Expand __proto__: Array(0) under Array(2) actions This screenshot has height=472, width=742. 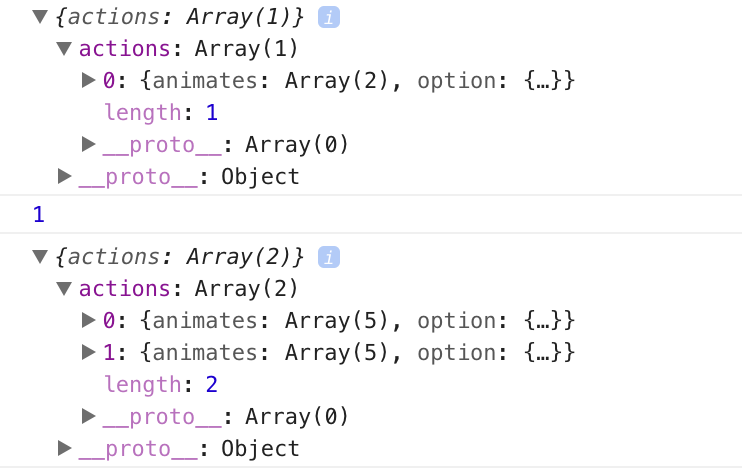click(89, 417)
